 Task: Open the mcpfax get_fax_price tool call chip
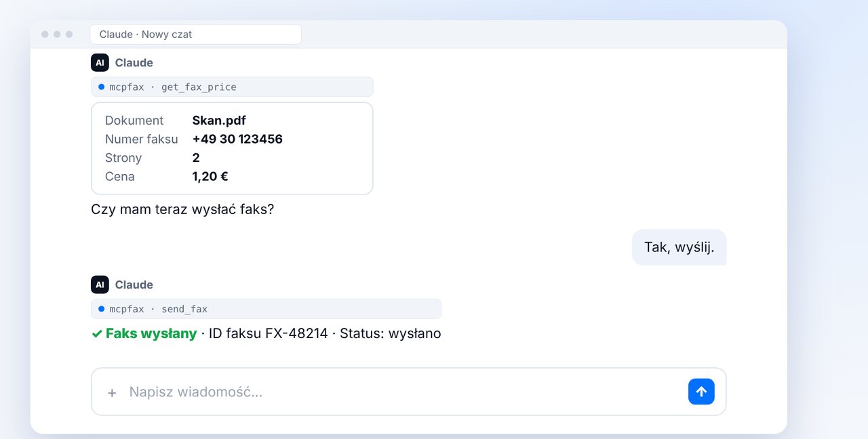click(232, 87)
